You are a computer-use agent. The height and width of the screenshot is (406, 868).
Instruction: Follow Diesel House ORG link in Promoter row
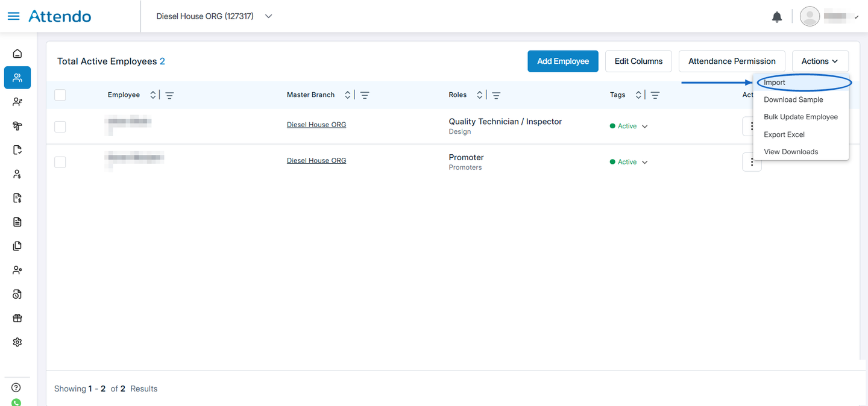316,160
